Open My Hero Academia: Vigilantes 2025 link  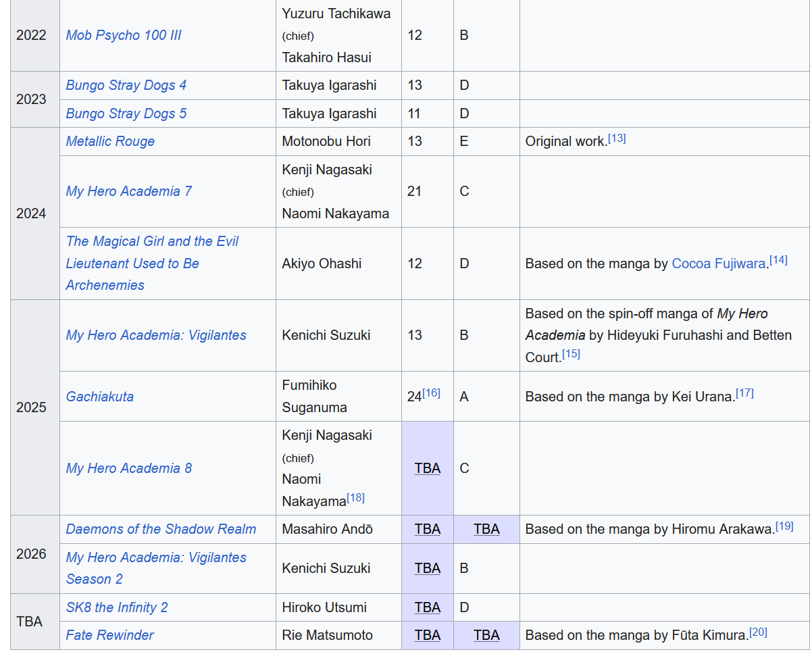coord(156,335)
